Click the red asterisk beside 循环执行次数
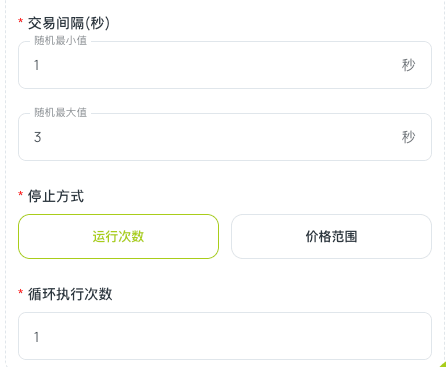The image size is (446, 367). (x=20, y=292)
